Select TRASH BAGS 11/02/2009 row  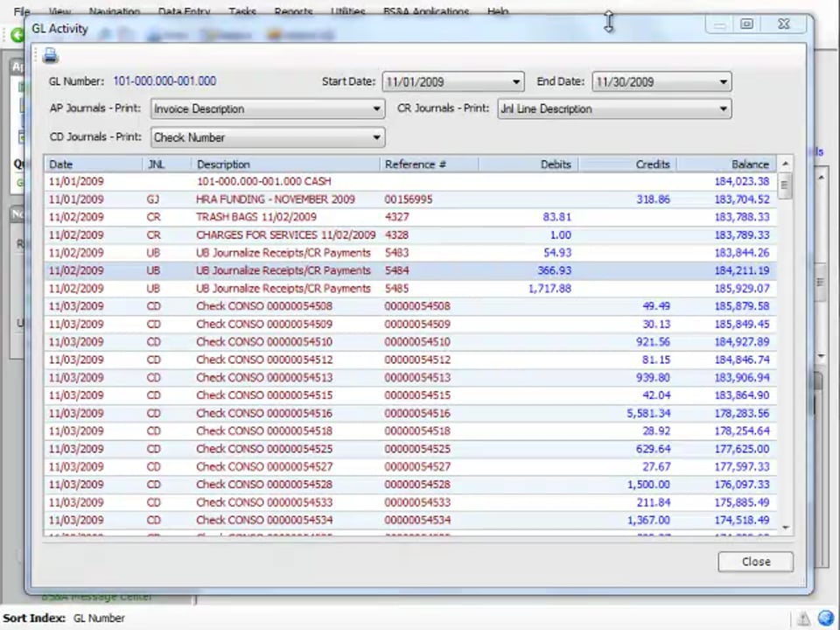click(x=410, y=217)
